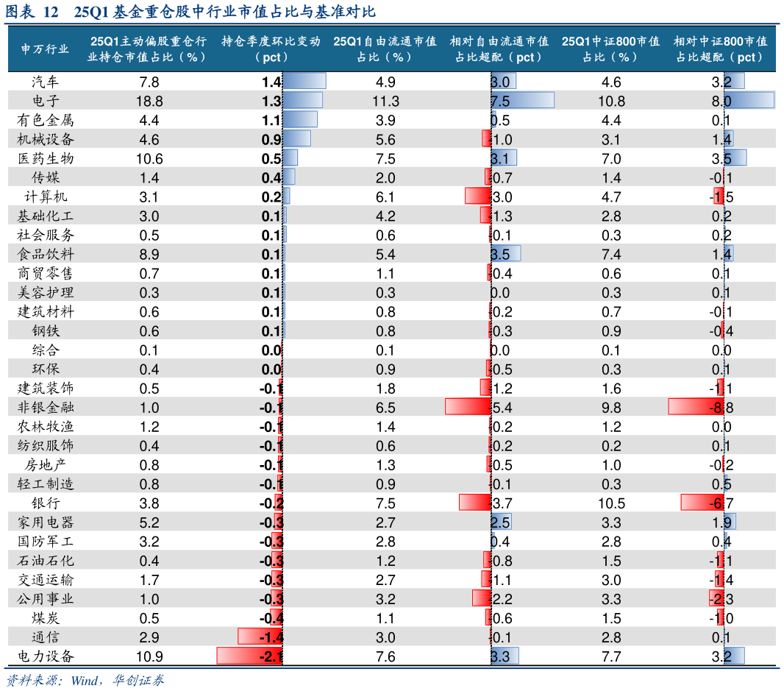
Task: Click the 25Q1主动偏股重仓行业持仓市值占比 header
Action: tap(147, 49)
